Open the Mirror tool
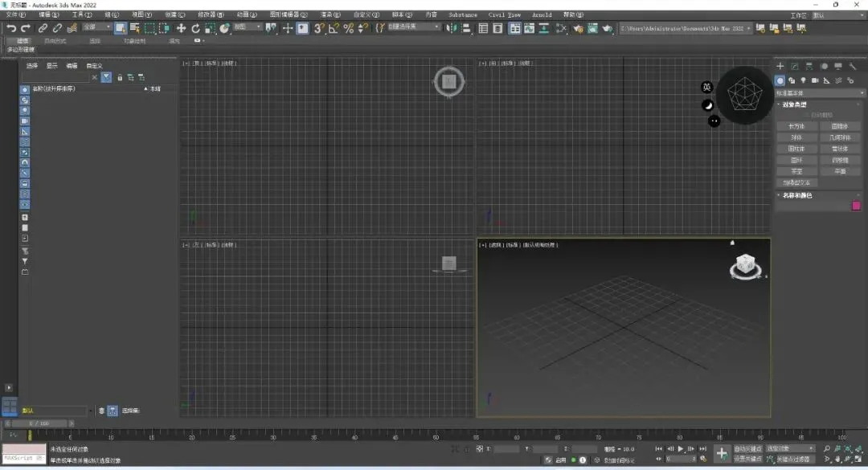This screenshot has height=470, width=868. tap(451, 28)
